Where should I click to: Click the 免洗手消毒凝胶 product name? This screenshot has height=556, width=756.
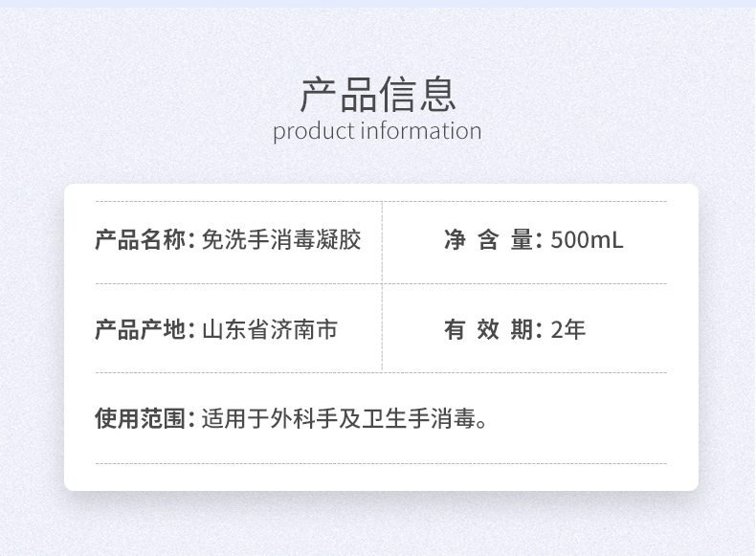tap(281, 239)
